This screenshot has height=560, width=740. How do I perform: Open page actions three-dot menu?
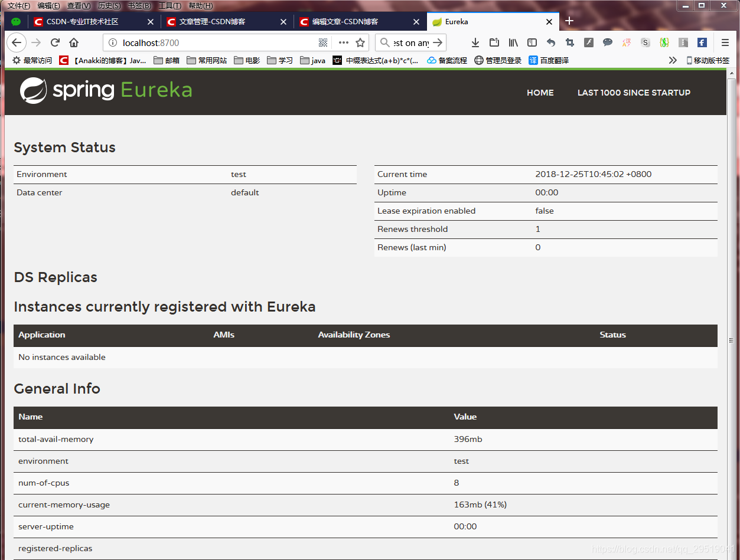[343, 42]
